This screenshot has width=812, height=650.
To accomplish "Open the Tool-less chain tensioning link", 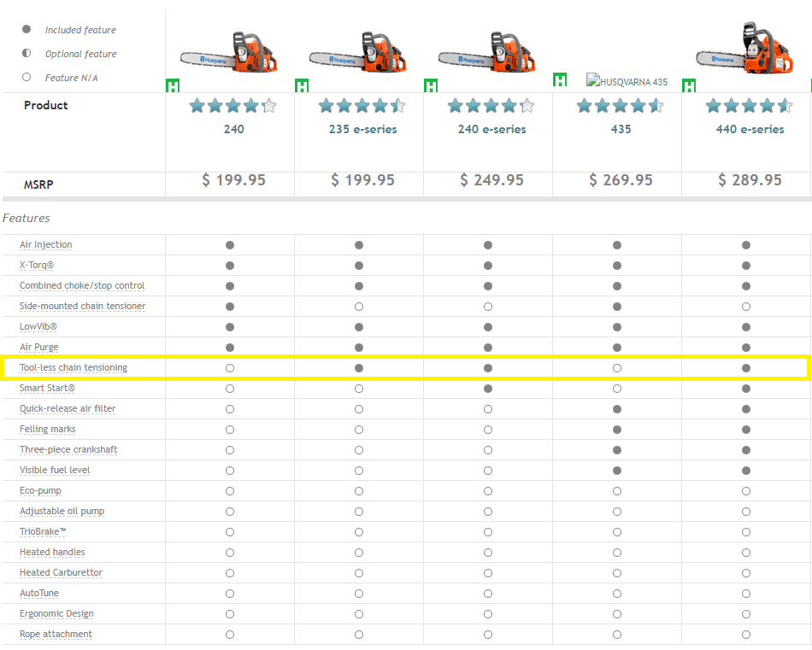I will click(73, 367).
